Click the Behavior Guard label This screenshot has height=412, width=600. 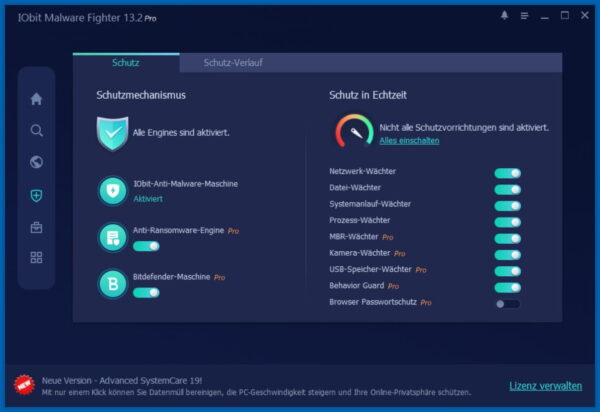pos(357,286)
